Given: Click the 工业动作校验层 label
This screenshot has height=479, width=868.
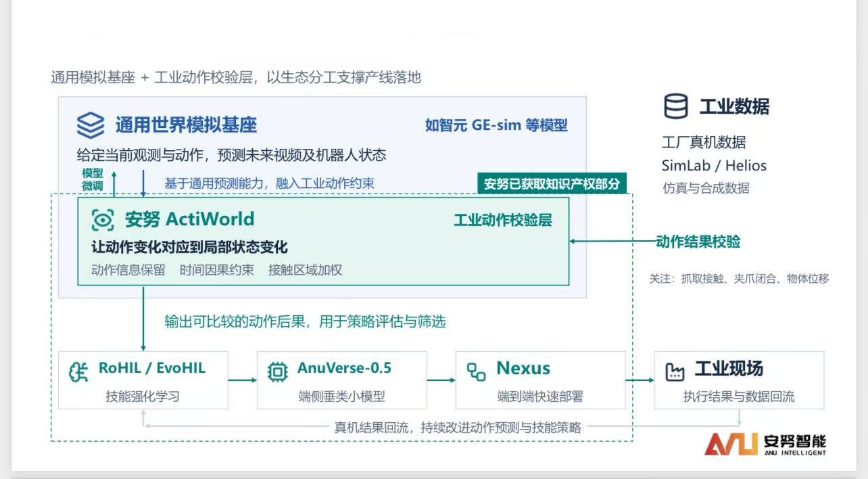Looking at the screenshot, I should 502,220.
